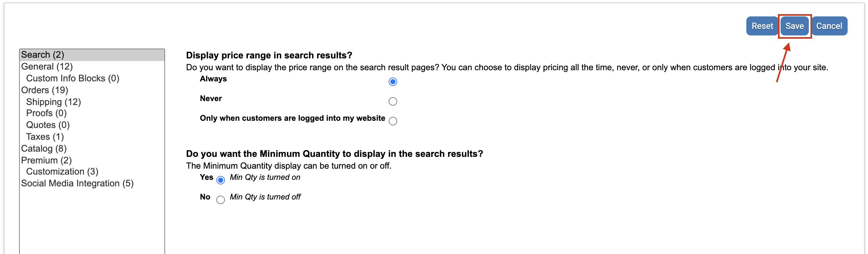Select Shipping (12) settings

pos(53,102)
